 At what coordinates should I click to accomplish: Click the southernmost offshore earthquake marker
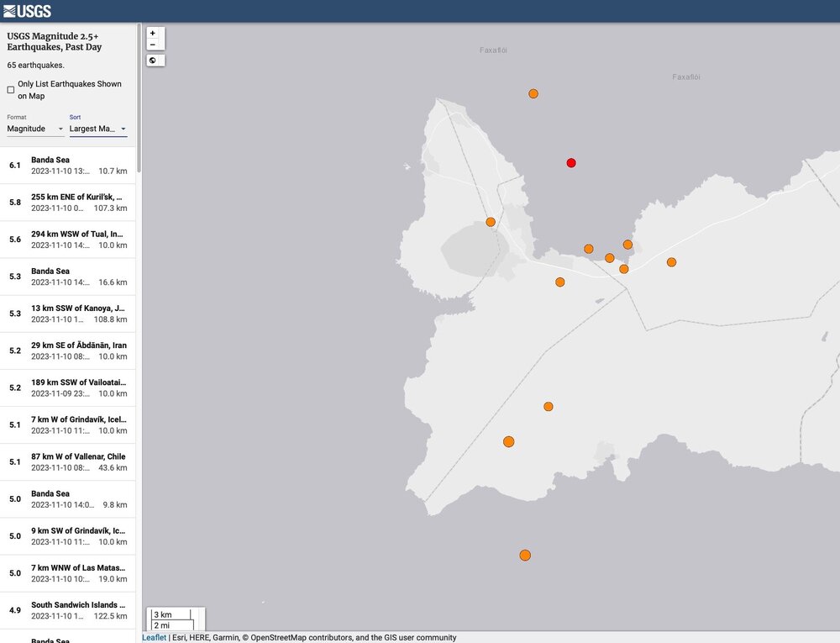[x=525, y=555]
